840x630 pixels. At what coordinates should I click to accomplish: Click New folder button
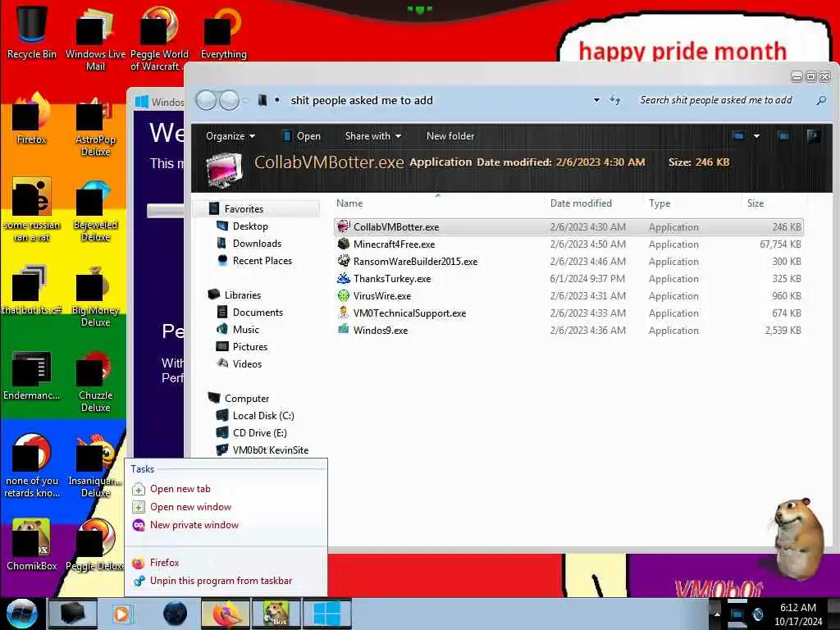click(450, 136)
